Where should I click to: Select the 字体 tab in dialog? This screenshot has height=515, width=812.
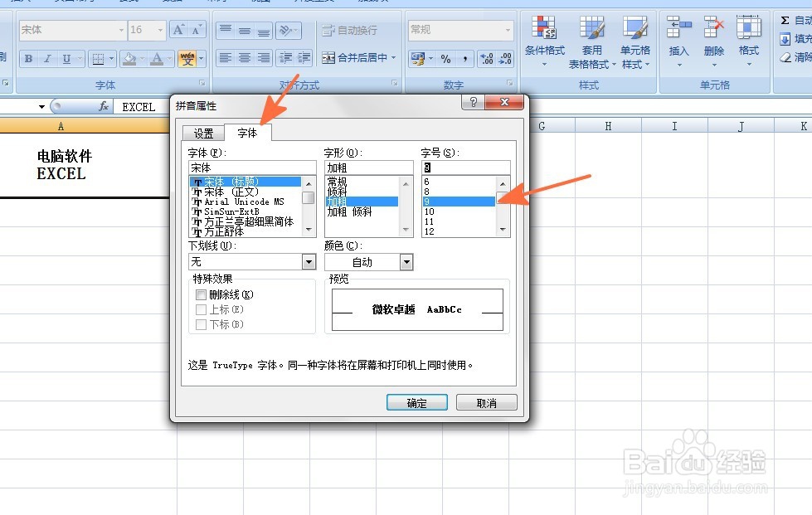[247, 133]
